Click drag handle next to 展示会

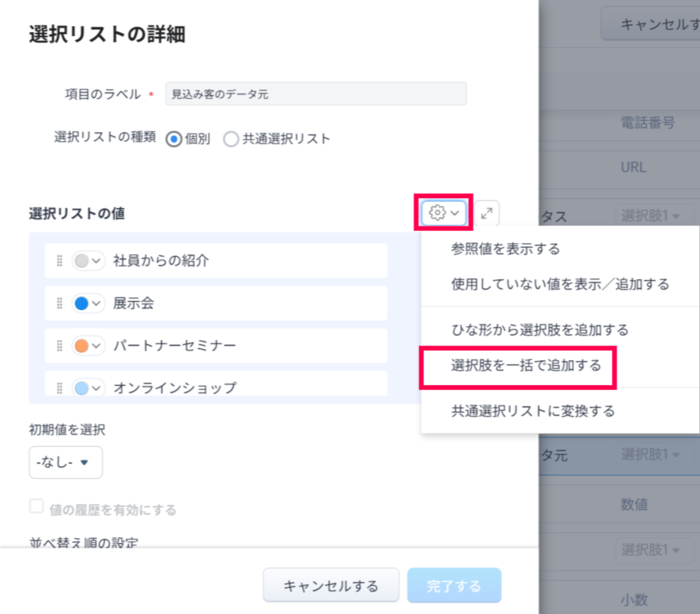59,303
